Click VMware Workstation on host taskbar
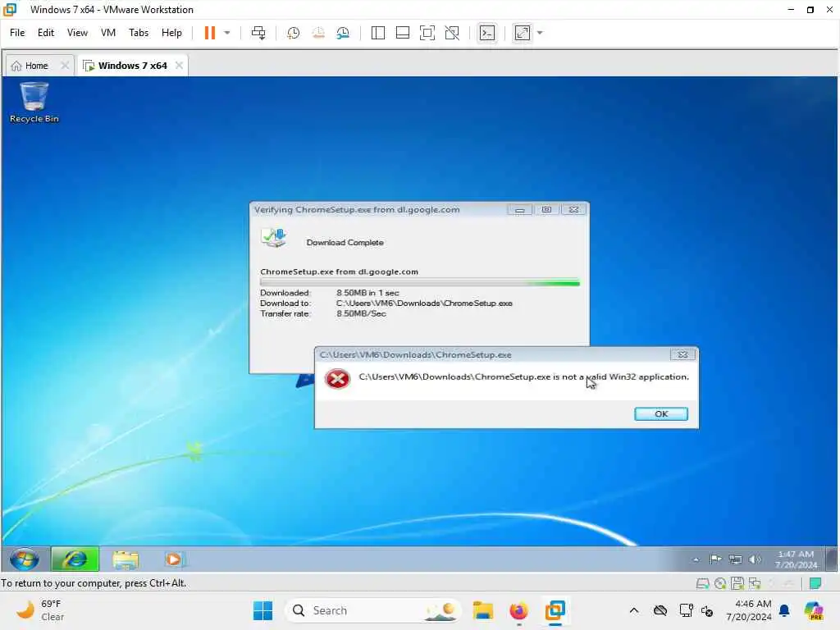Screen dimensions: 840x630 555,610
